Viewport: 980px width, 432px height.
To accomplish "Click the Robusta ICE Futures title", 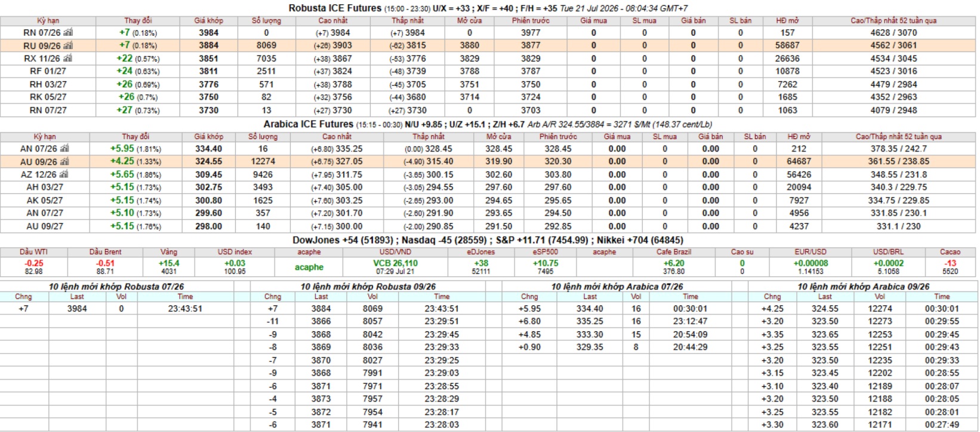I will [335, 8].
